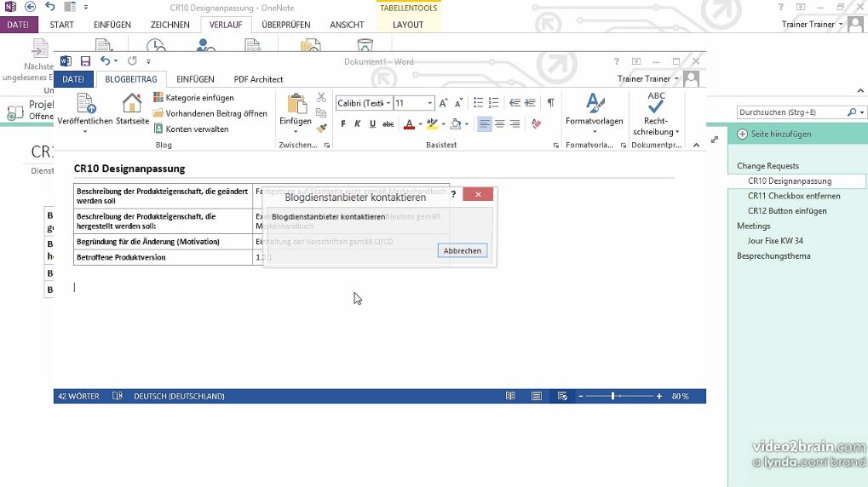This screenshot has height=487, width=868.
Task: Open the Besprechungsthema page
Action: coord(773,255)
